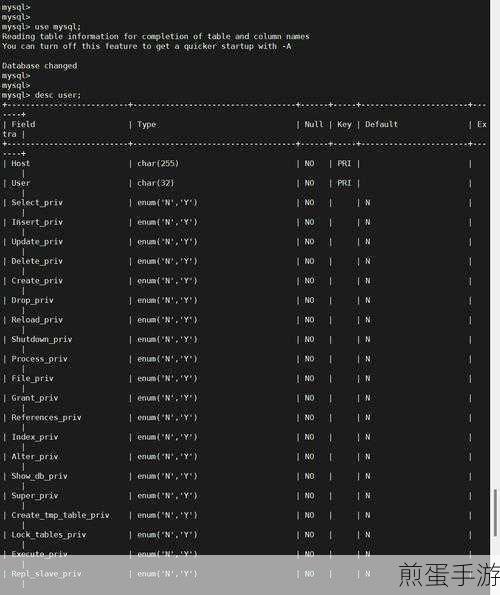This screenshot has width=500, height=595.
Task: Select the 'Grant_priv' field name
Action: 35,398
